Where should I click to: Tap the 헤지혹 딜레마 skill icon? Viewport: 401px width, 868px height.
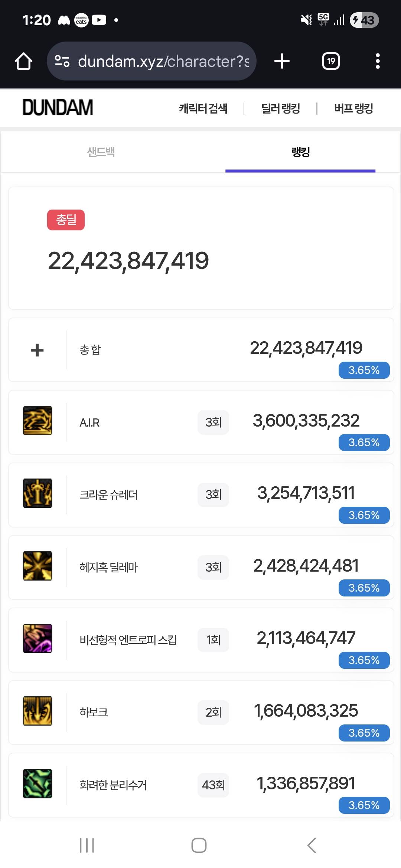click(x=38, y=566)
